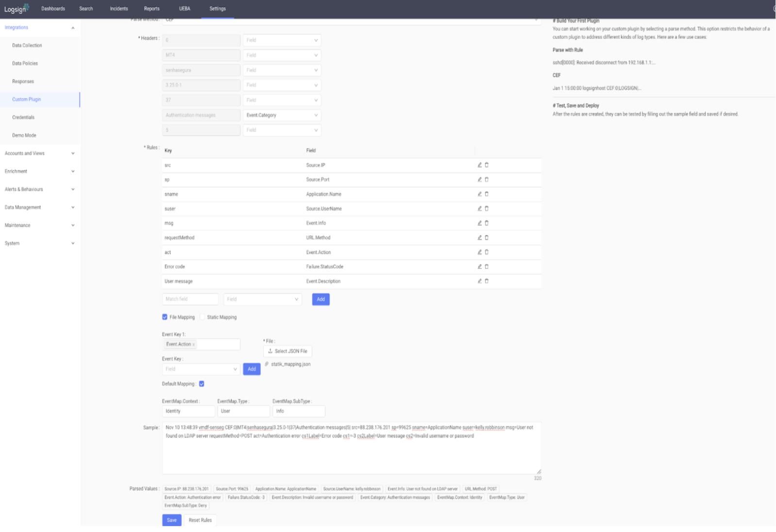Collapse the Integrations sidebar section
The image size is (776, 532).
coord(40,28)
